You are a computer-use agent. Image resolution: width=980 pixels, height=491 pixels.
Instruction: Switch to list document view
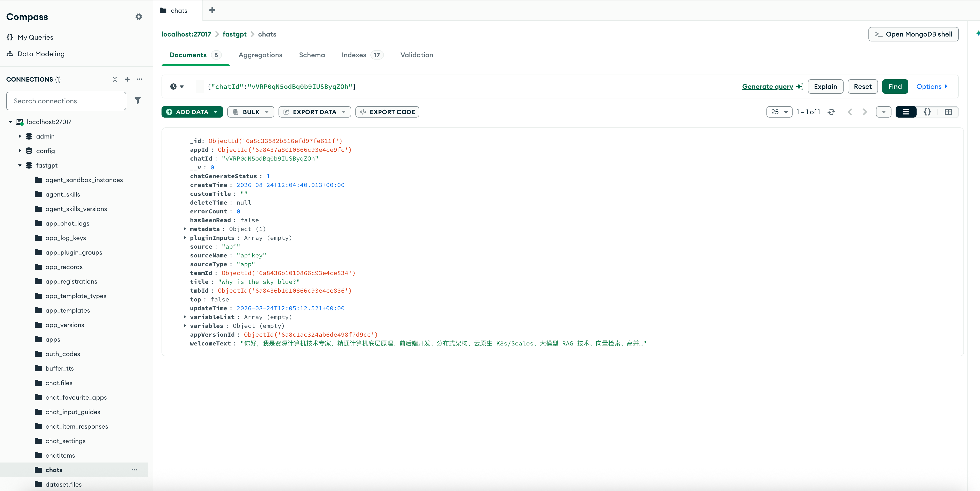click(x=906, y=112)
